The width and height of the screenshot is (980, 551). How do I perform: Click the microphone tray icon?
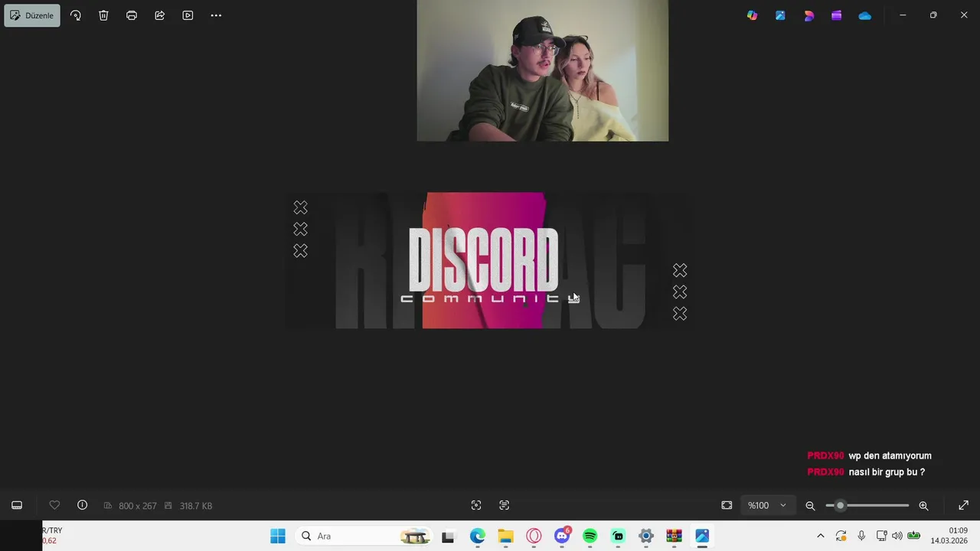pos(861,536)
